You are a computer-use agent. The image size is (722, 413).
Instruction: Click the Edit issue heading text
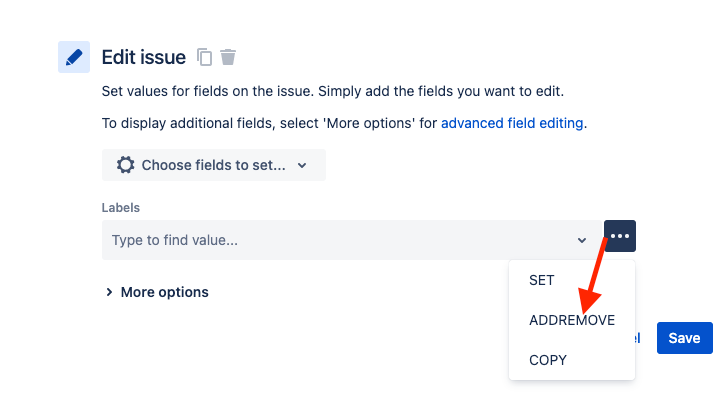(144, 57)
